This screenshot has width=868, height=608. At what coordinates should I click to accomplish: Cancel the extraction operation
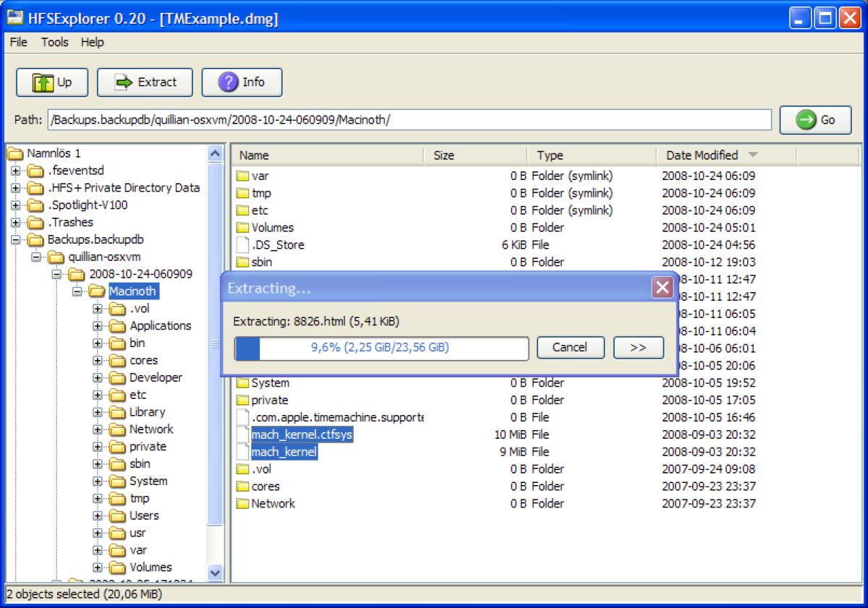point(570,348)
